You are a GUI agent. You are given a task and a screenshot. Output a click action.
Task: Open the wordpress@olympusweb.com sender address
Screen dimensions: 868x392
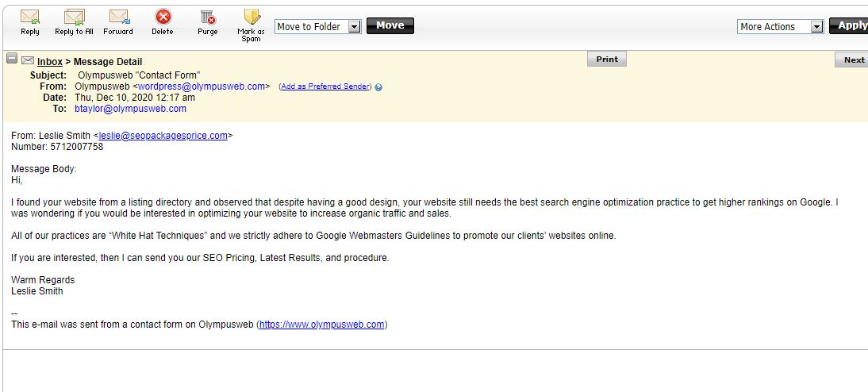coord(202,86)
